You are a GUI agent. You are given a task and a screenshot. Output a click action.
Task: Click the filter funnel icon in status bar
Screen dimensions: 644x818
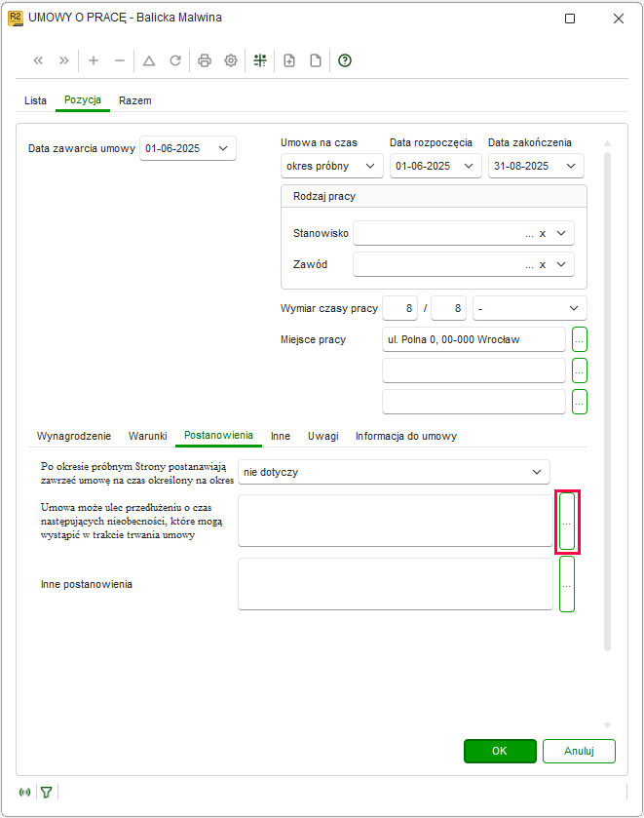47,793
